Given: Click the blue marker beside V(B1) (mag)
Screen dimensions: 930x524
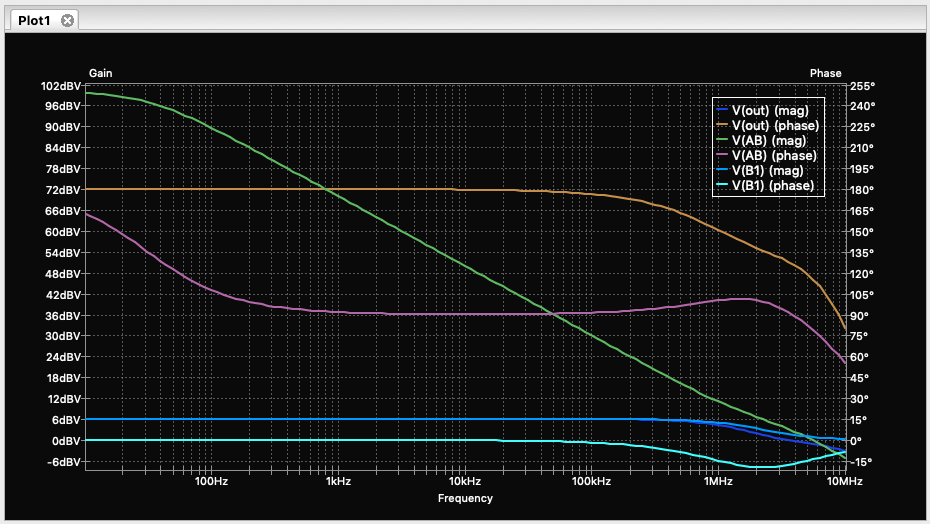Looking at the screenshot, I should click(723, 170).
